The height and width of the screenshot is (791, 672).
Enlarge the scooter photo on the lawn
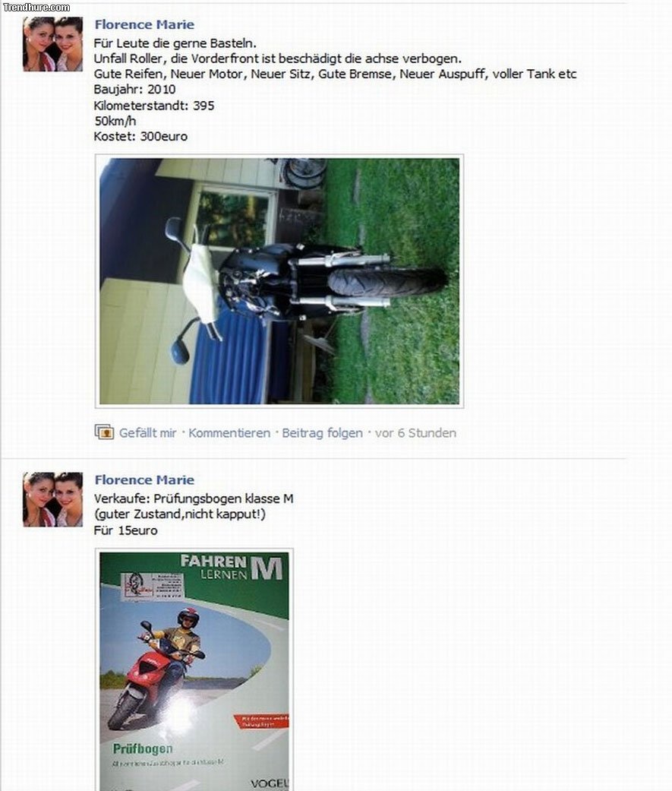click(x=279, y=281)
